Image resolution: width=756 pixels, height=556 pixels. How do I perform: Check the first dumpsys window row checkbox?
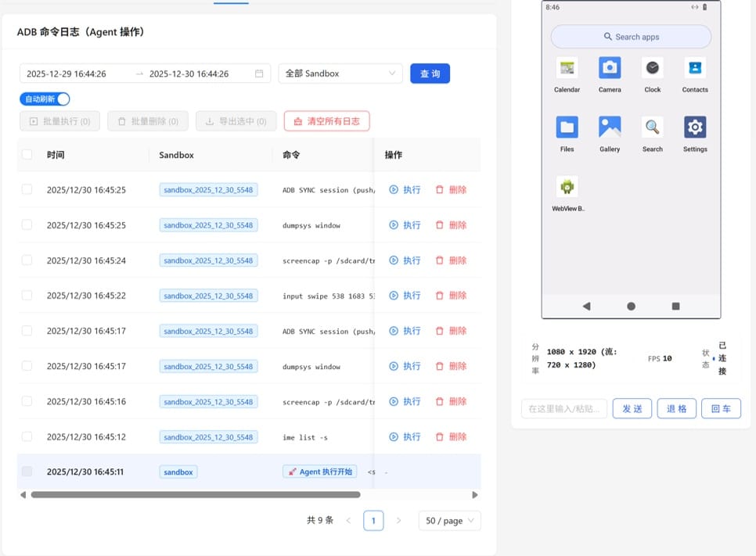[26, 224]
